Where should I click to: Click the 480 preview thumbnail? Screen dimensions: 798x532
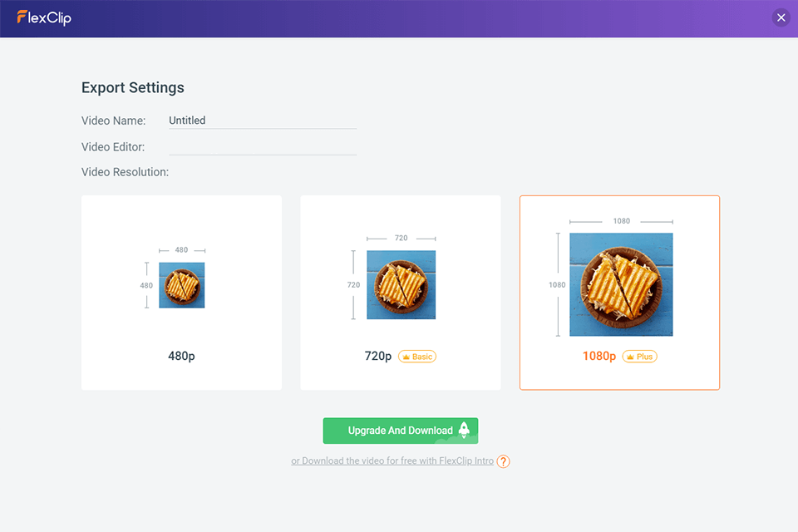coord(181,285)
